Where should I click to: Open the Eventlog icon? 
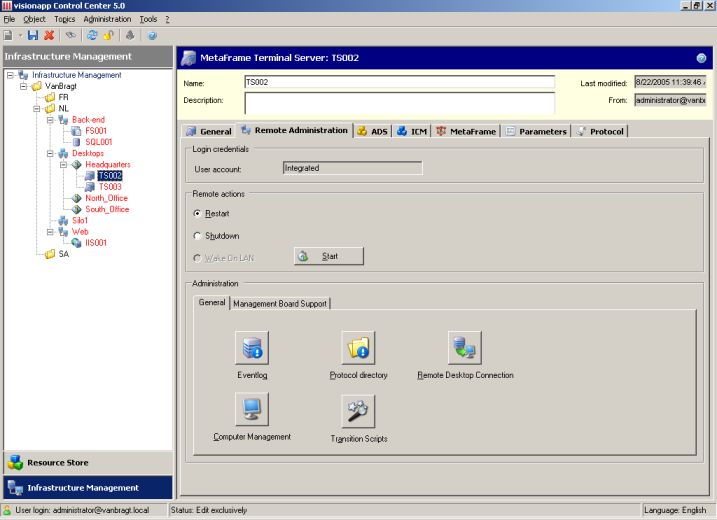[252, 348]
